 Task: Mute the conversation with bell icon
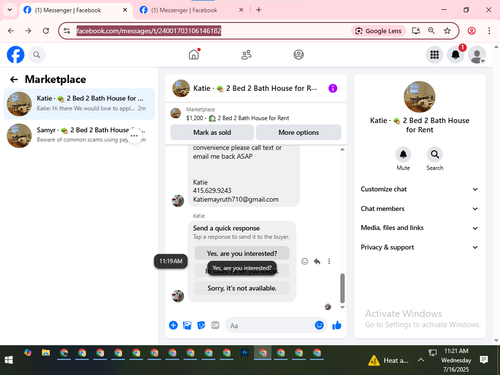(x=403, y=154)
